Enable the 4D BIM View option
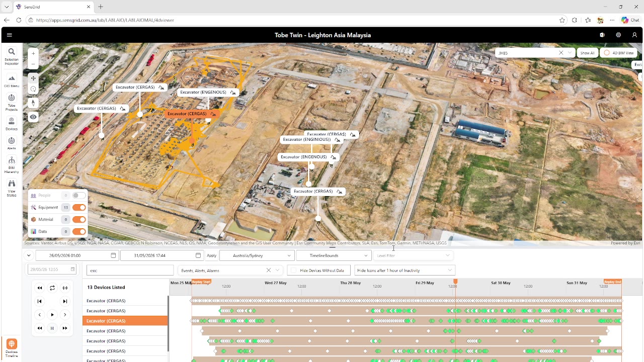The image size is (644, 362). point(619,53)
